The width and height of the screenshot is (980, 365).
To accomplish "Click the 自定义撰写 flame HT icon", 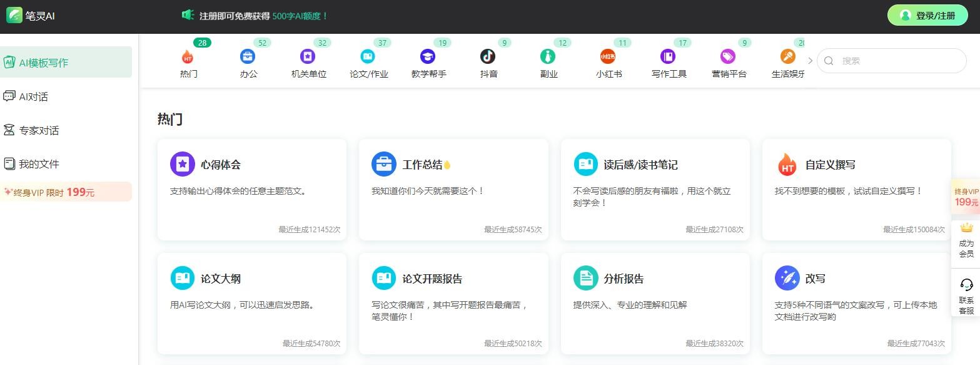I will (x=787, y=164).
